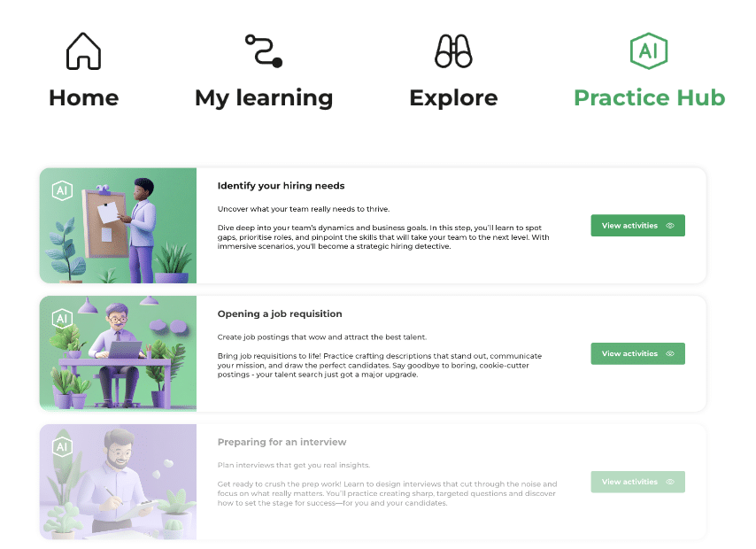View activities for Opening a job requisition
The width and height of the screenshot is (756, 549).
(638, 353)
